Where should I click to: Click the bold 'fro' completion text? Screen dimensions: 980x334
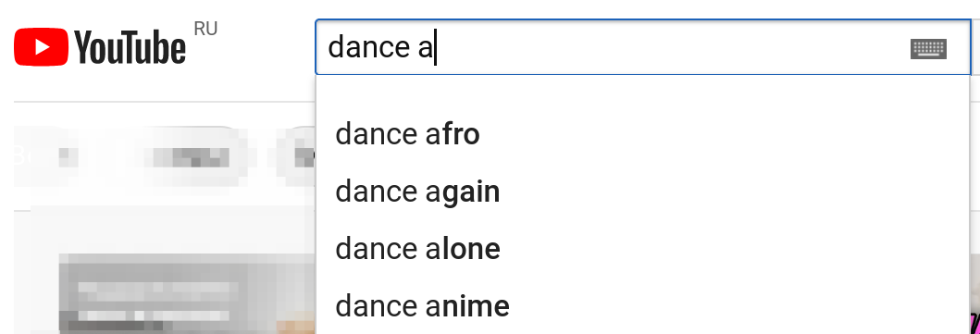pyautogui.click(x=461, y=133)
